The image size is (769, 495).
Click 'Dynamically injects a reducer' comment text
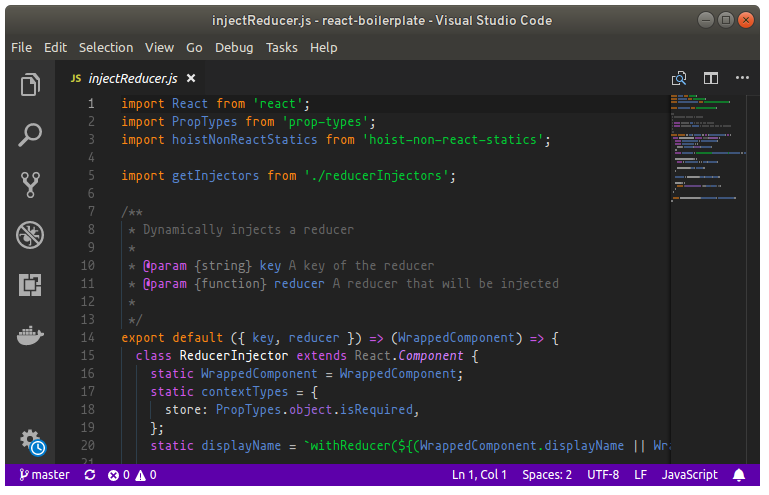(x=248, y=230)
